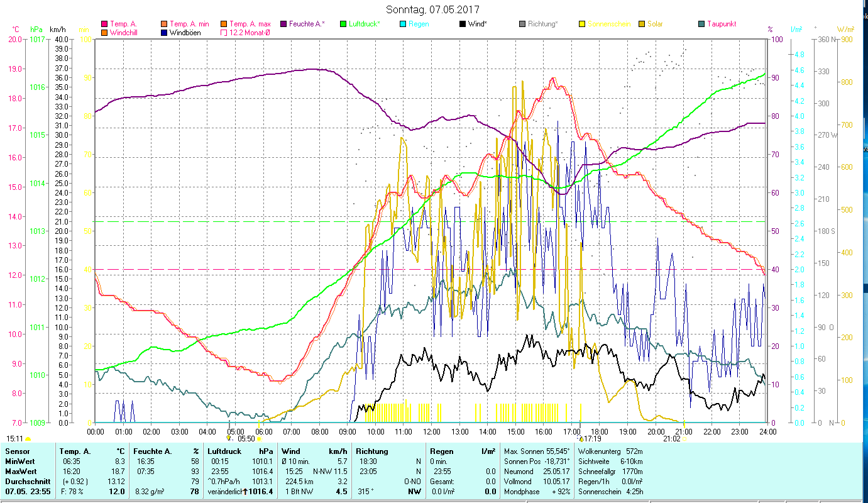Click the Sichtweite 6-10km entry
This screenshot has height=503, width=868.
coord(611,462)
